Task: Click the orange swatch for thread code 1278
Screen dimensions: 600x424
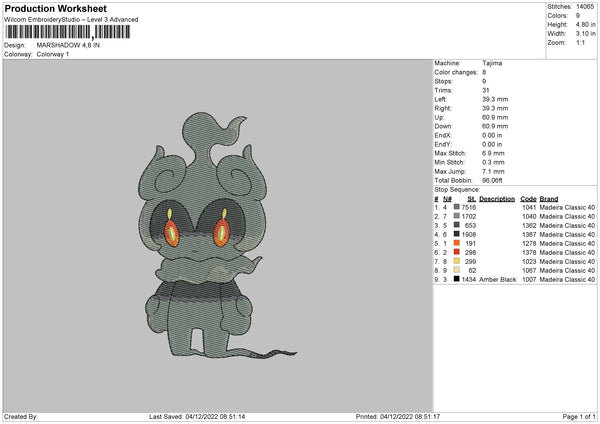Action: [x=456, y=243]
